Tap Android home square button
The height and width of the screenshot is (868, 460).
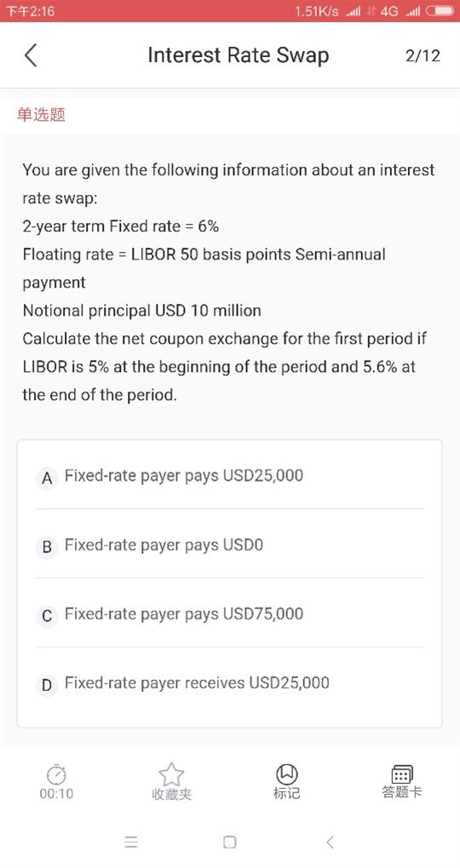(229, 842)
